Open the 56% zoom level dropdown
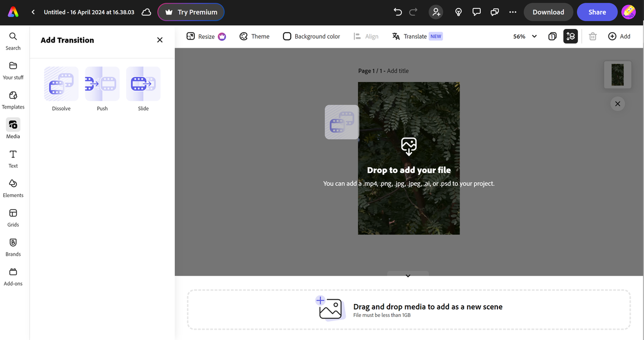Screen dimensions: 644x340 pyautogui.click(x=525, y=37)
